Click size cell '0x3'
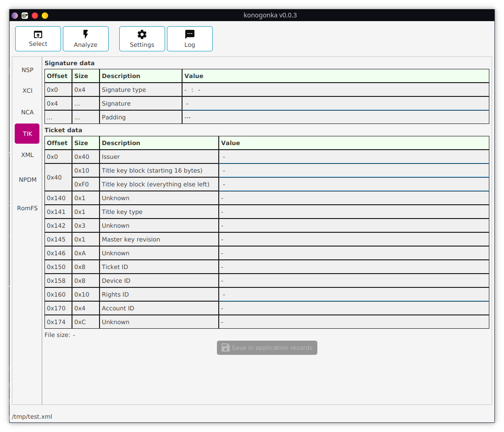The height and width of the screenshot is (432, 504). (x=85, y=225)
